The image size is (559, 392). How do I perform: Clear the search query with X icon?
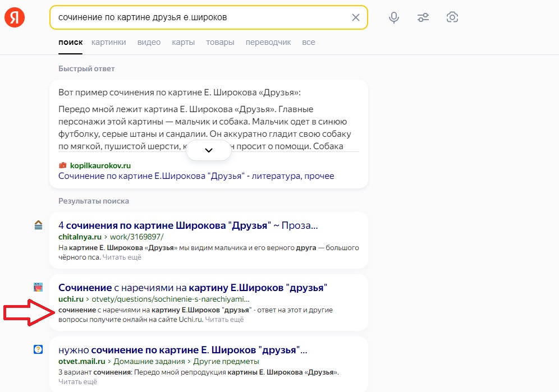[x=355, y=17]
